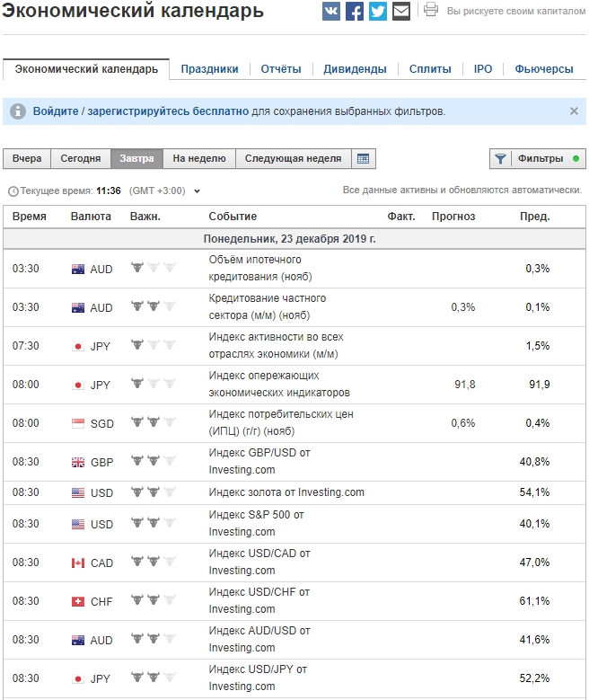
Task: Click the Facebook share icon
Action: 355,12
